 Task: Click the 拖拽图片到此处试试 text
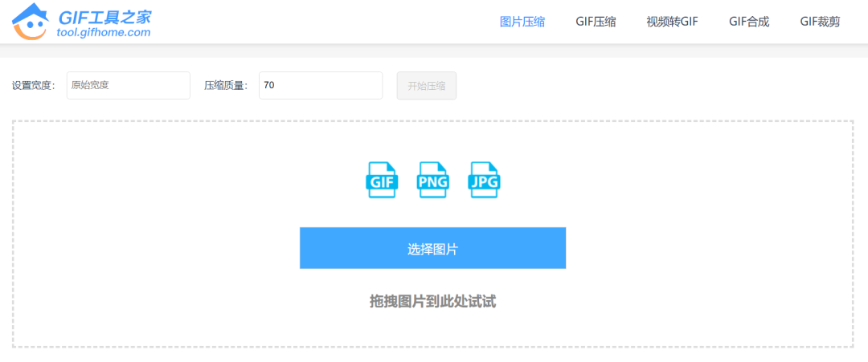(433, 301)
